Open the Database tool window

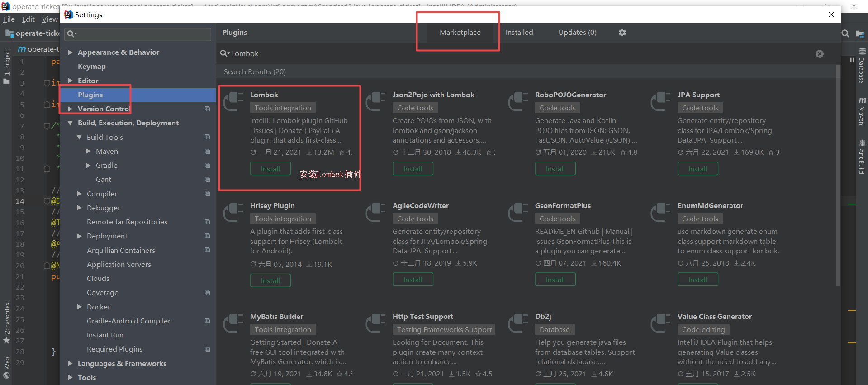point(862,65)
